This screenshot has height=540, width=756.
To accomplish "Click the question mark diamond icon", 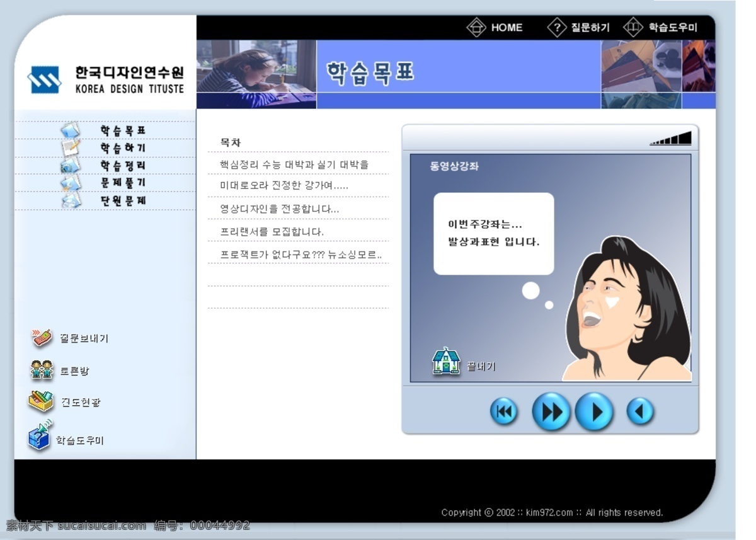I will (557, 27).
